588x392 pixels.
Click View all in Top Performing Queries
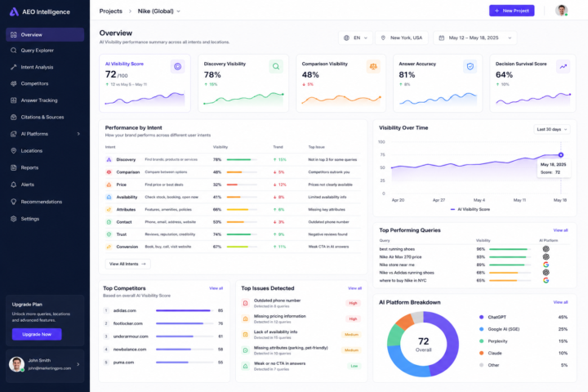tap(560, 230)
